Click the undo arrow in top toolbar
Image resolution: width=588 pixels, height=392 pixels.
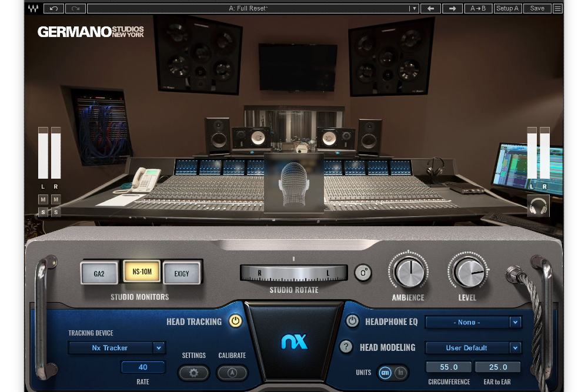tap(54, 8)
